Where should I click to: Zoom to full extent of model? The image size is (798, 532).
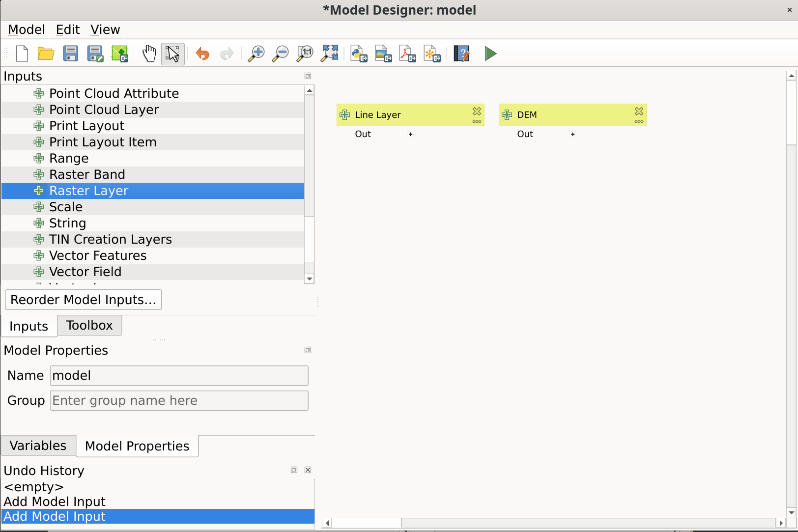click(330, 54)
